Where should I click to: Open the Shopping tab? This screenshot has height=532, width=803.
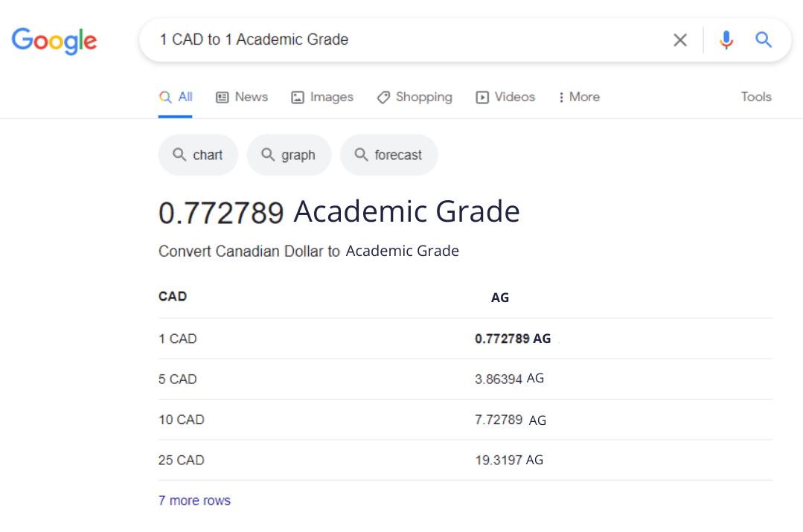(x=415, y=97)
